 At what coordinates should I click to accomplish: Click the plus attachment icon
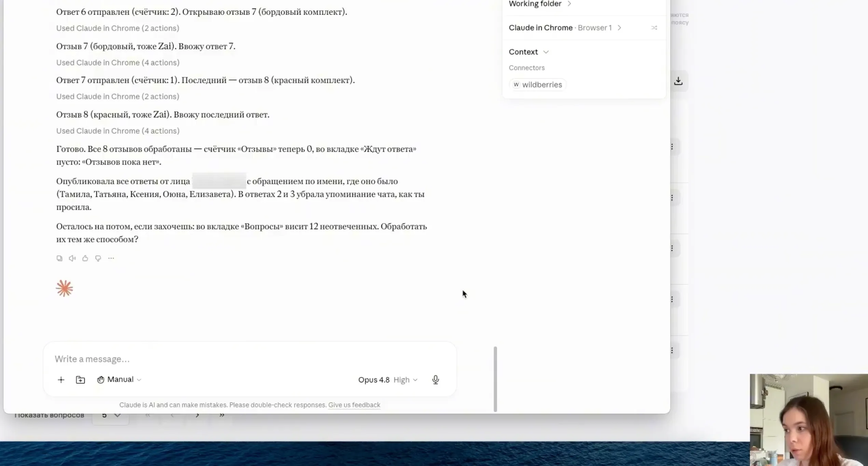point(61,380)
